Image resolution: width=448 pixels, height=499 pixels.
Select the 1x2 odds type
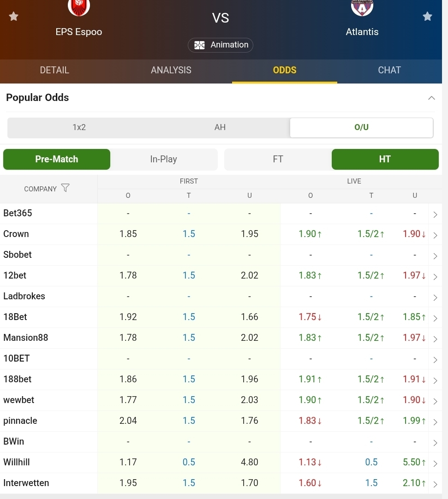pos(79,127)
